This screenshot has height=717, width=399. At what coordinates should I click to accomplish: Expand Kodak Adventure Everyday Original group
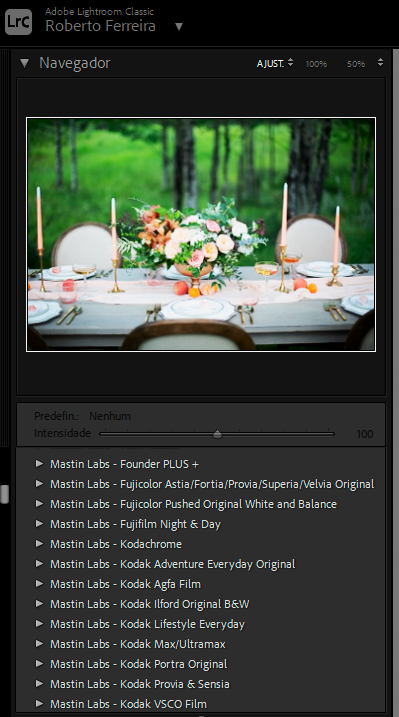[x=39, y=564]
